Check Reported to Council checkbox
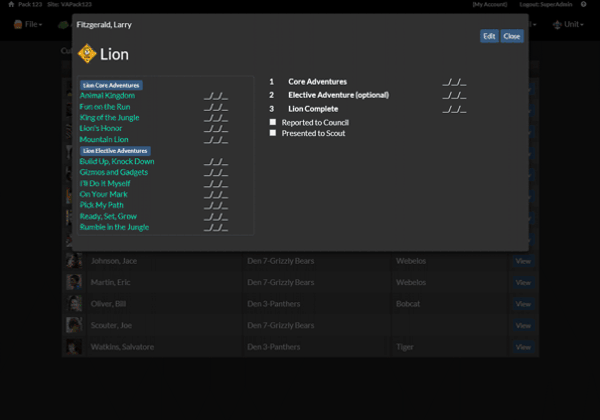Screen dimensions: 600x420 pyautogui.click(x=272, y=122)
